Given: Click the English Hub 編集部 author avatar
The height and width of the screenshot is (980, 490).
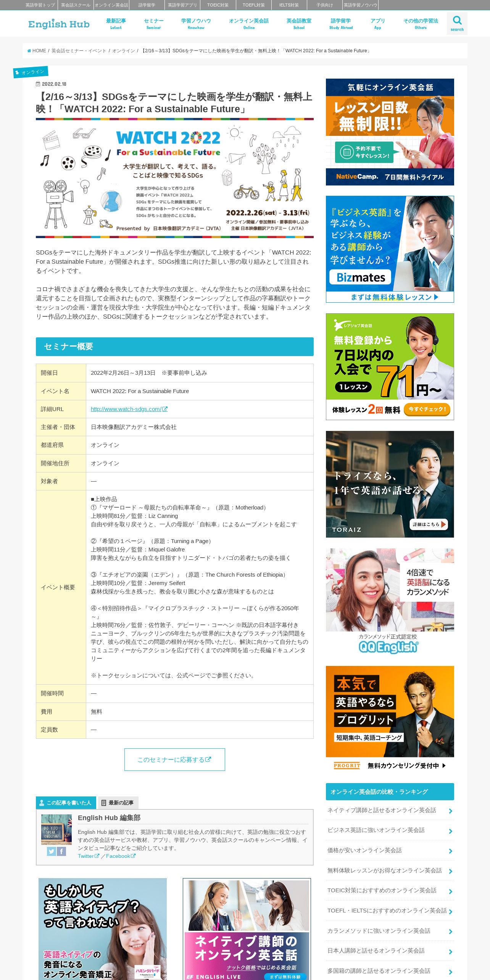Looking at the screenshot, I should click(x=56, y=829).
